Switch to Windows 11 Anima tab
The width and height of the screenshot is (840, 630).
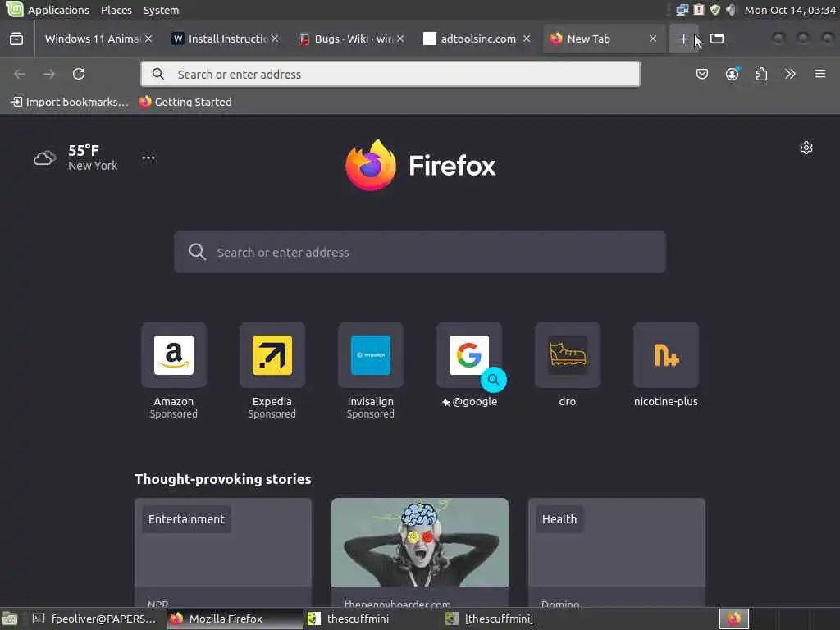[x=92, y=39]
